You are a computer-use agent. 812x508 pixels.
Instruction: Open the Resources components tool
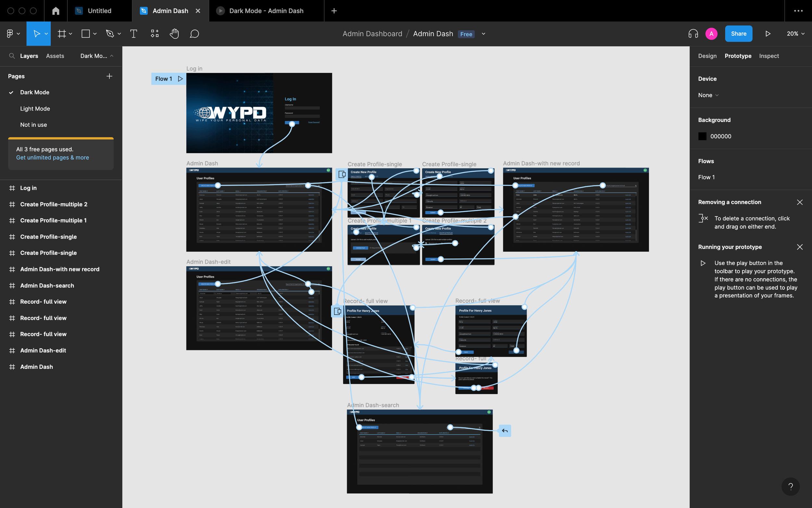pos(154,33)
